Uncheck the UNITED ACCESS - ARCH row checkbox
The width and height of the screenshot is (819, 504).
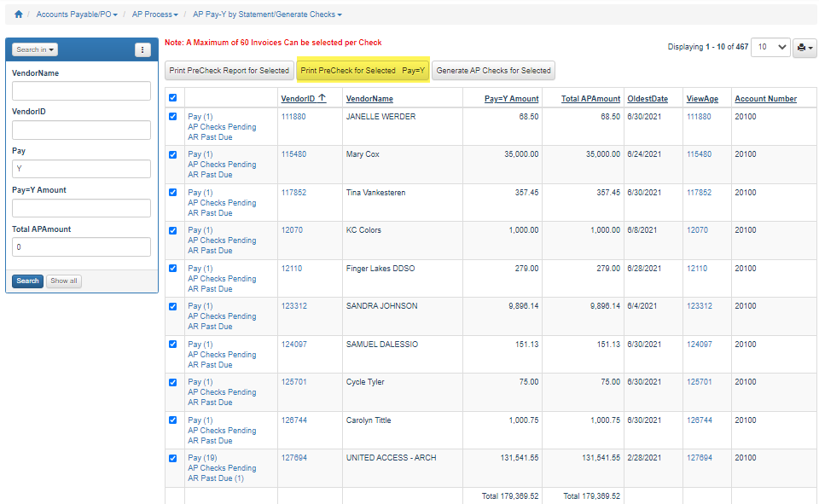173,458
